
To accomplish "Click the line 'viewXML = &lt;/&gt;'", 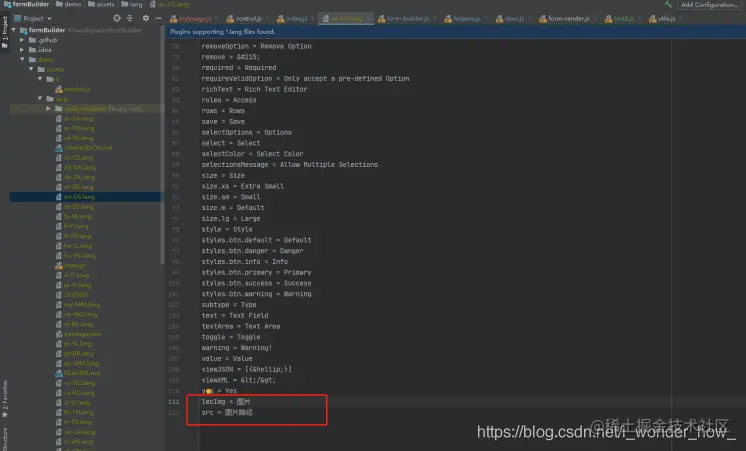I will point(238,380).
